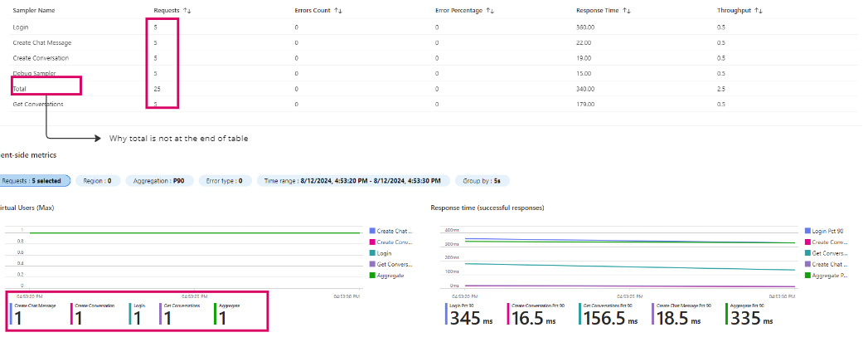Sort table by Response Time arrows

coord(626,11)
